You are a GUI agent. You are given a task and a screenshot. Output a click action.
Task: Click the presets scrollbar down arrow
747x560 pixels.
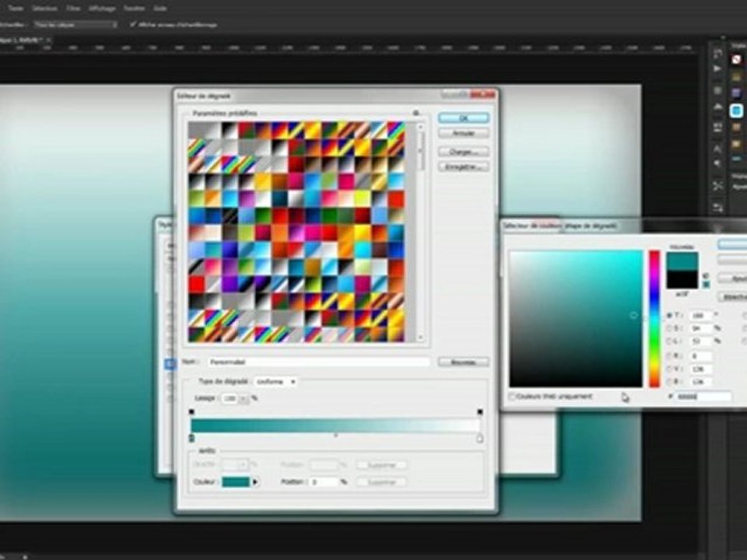420,337
